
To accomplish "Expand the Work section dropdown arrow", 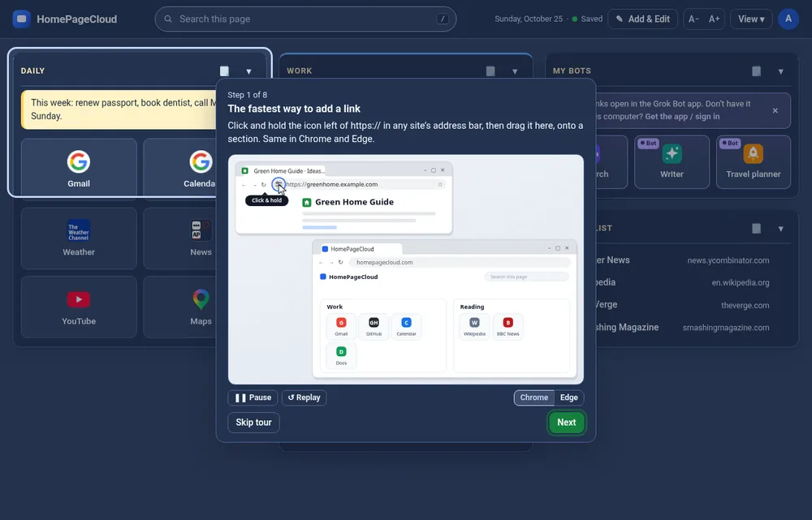I will point(515,71).
